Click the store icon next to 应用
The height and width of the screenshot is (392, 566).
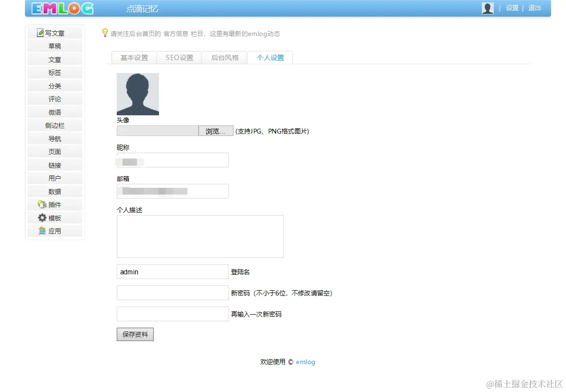click(41, 231)
